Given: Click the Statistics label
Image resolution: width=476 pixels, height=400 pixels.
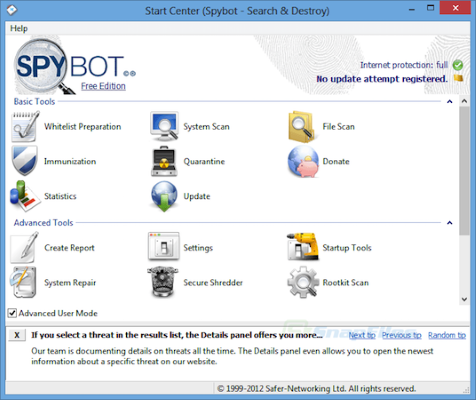Looking at the screenshot, I should (x=60, y=196).
